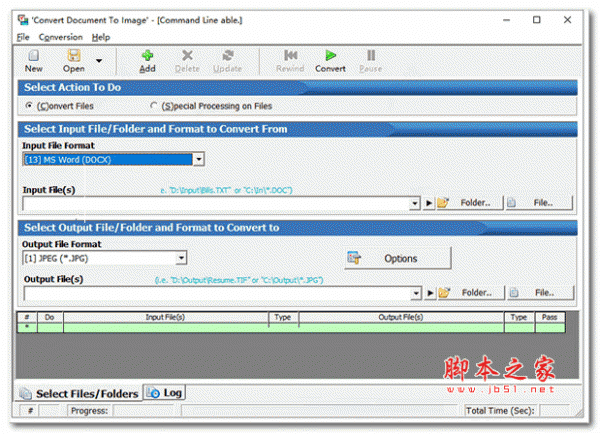Minimize the Convert Document To Image window
Viewport: 600px width, 434px height.
point(507,20)
